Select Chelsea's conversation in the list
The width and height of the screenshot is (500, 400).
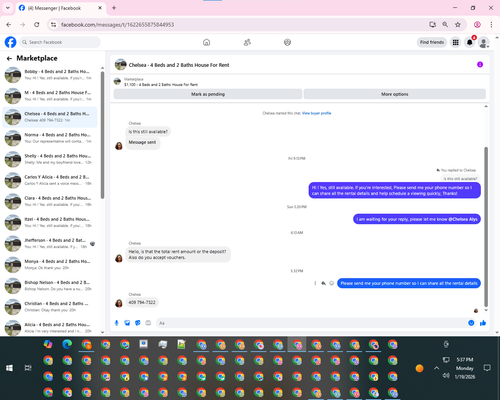50,117
